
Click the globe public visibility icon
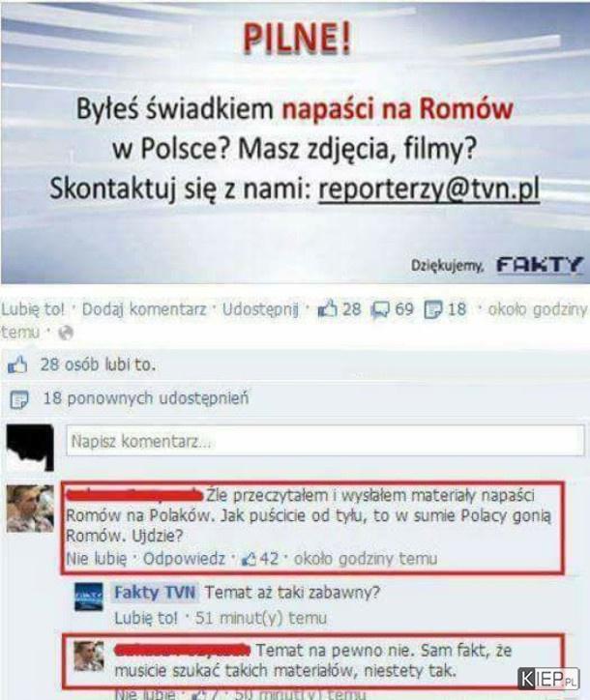click(66, 333)
